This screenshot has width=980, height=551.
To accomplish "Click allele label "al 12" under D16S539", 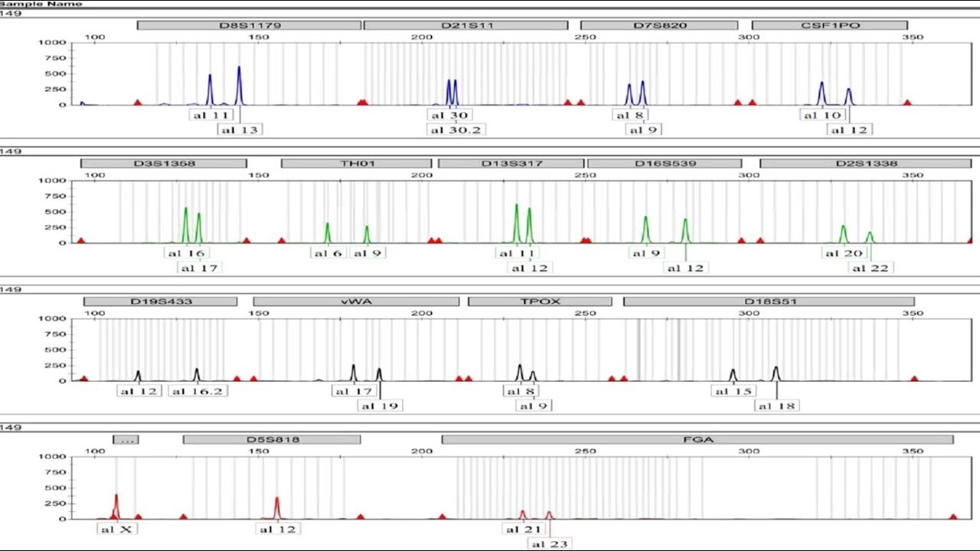I will [685, 268].
